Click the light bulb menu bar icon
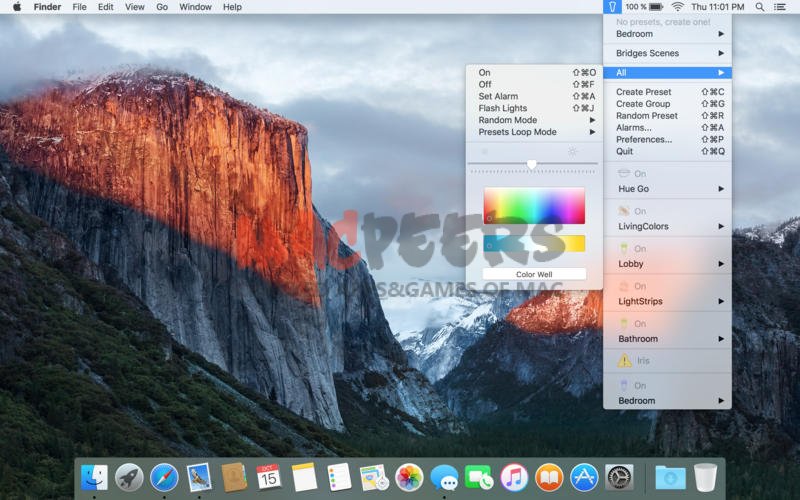The image size is (800, 500). point(612,7)
